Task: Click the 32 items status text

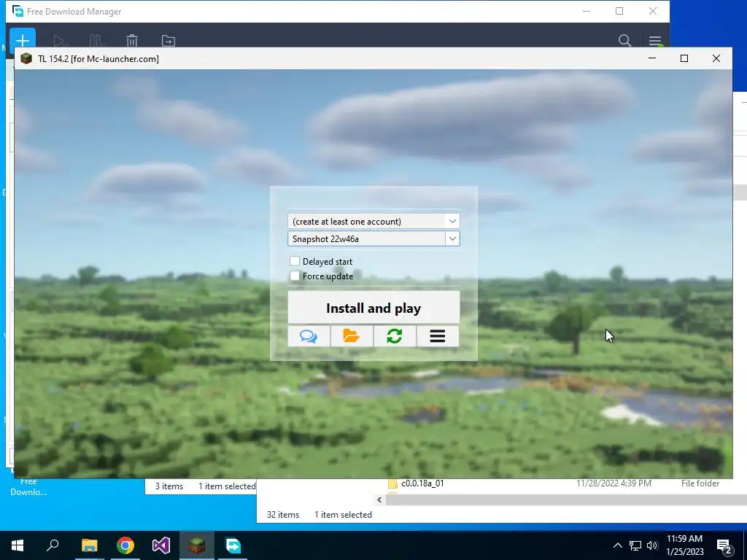Action: point(283,515)
